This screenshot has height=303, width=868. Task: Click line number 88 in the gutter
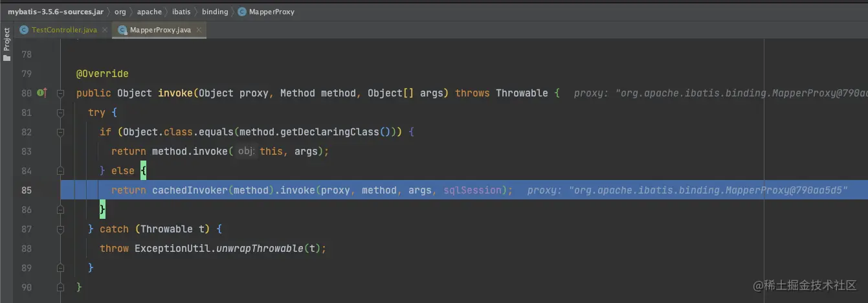point(27,249)
